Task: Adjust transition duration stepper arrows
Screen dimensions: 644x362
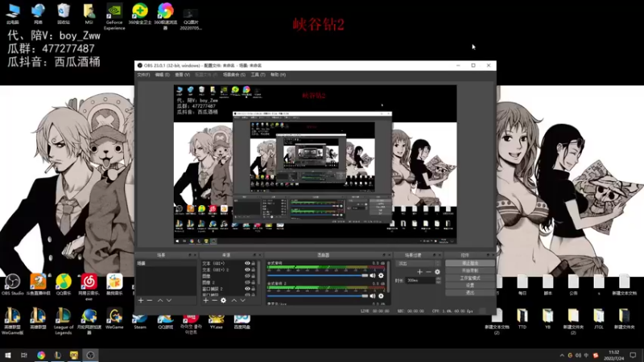Action: pos(438,280)
